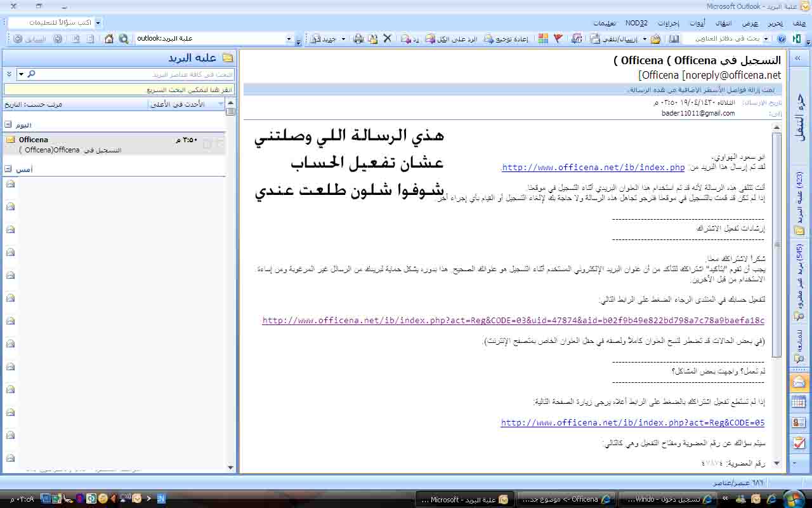
Task: Open address box dropdown in web toolbar
Action: (289, 39)
